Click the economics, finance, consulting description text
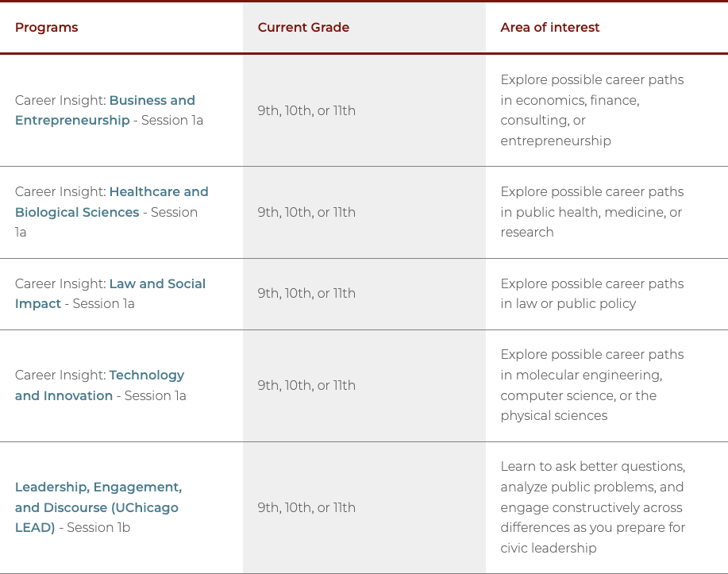This screenshot has width=728, height=574. [591, 110]
